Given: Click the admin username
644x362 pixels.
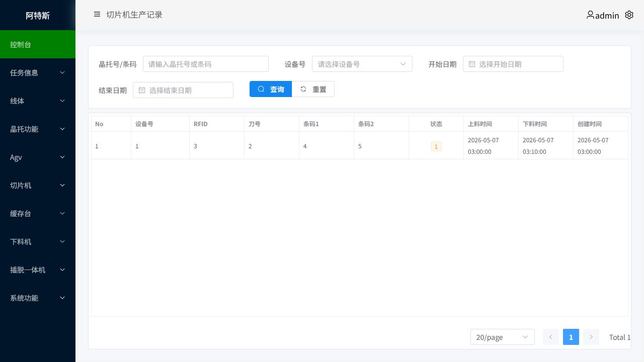Looking at the screenshot, I should point(607,16).
